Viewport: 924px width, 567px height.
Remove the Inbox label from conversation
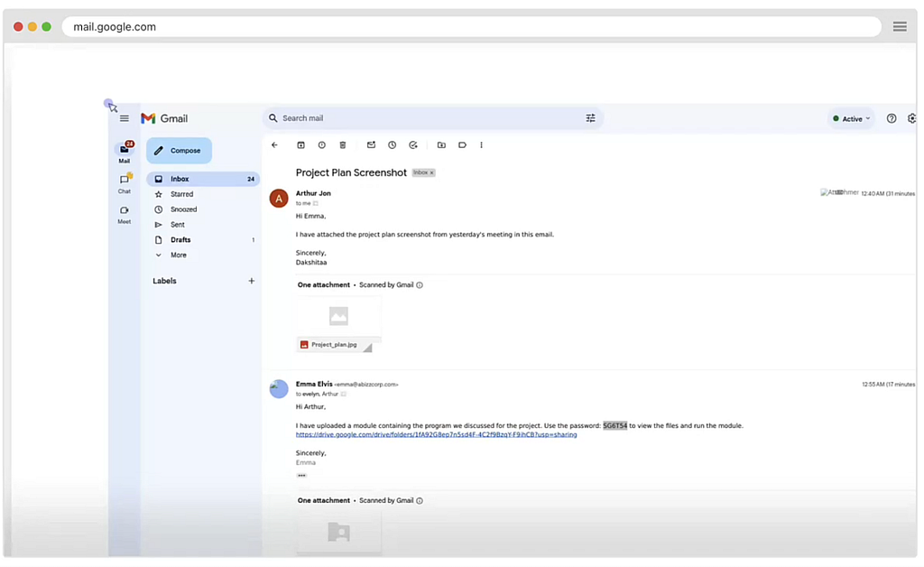(432, 172)
